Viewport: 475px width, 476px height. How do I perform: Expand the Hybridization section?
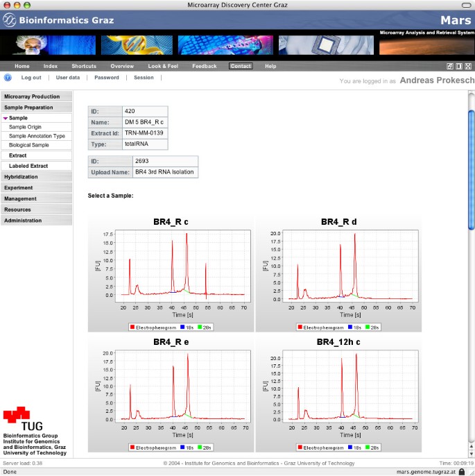pyautogui.click(x=36, y=177)
